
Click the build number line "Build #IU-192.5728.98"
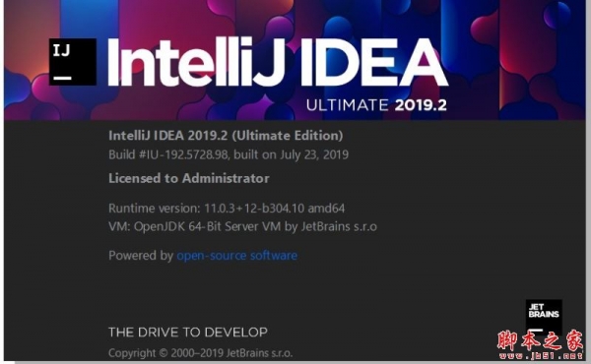point(229,154)
